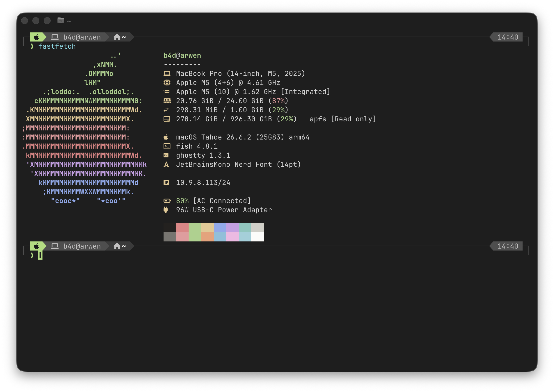Click the "macOS Tahoe 26.6.2 (25G83) arm64" line
Screen dimensions: 554x392
click(x=243, y=137)
